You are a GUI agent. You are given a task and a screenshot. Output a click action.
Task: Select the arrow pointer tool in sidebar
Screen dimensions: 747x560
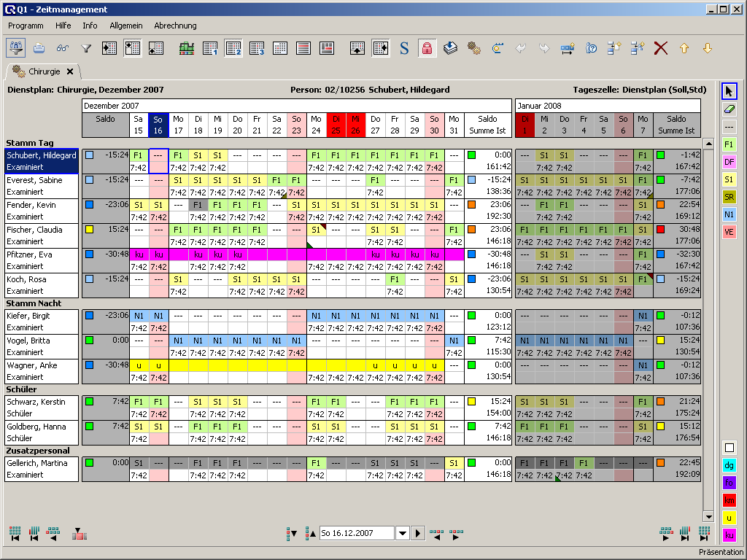729,91
